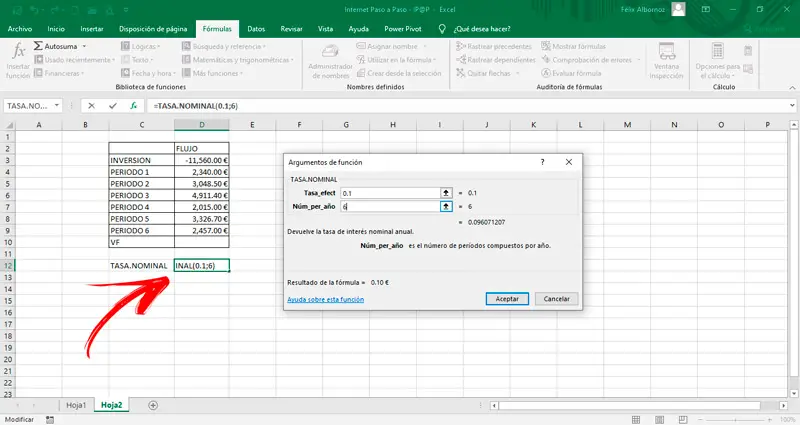Confirm formula with the checkmark icon
Viewport: 800px width, 425px height.
[112, 105]
